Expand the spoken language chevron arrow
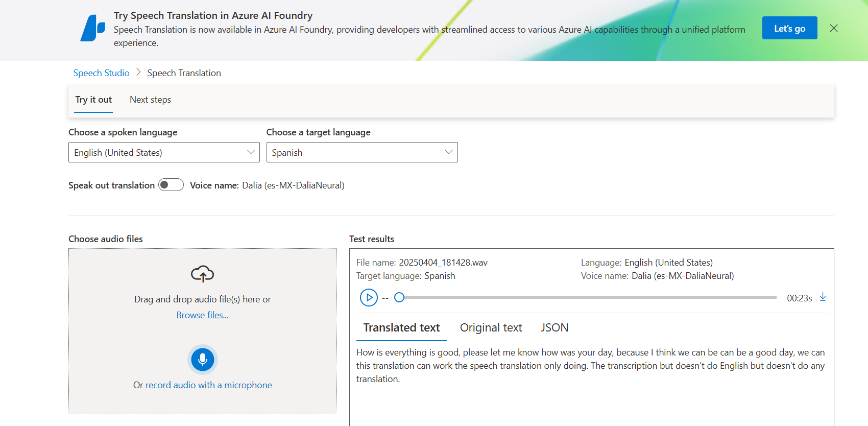This screenshot has height=426, width=868. click(x=251, y=152)
